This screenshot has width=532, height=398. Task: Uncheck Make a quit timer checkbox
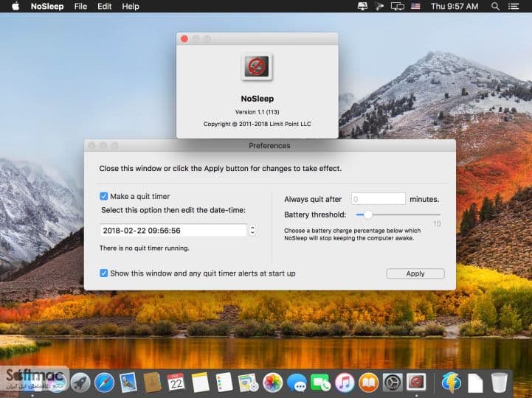pos(104,196)
